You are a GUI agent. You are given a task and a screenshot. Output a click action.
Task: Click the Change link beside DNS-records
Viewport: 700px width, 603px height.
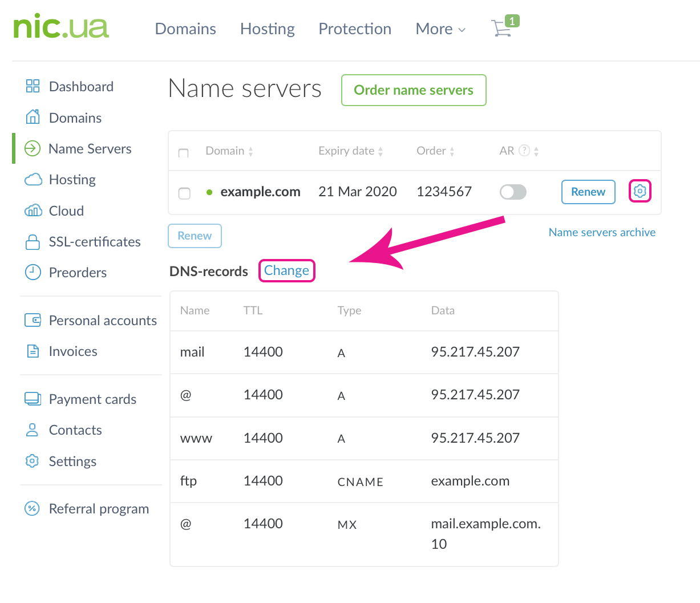click(x=286, y=270)
